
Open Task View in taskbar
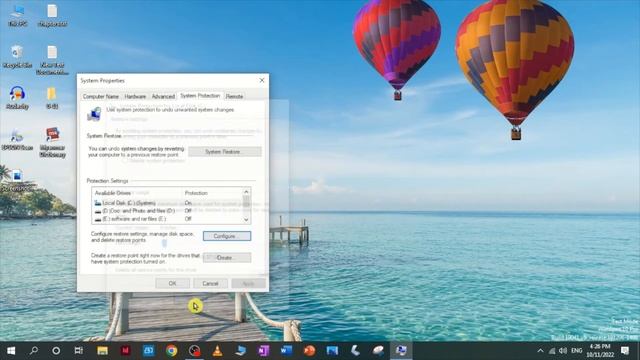pos(79,350)
